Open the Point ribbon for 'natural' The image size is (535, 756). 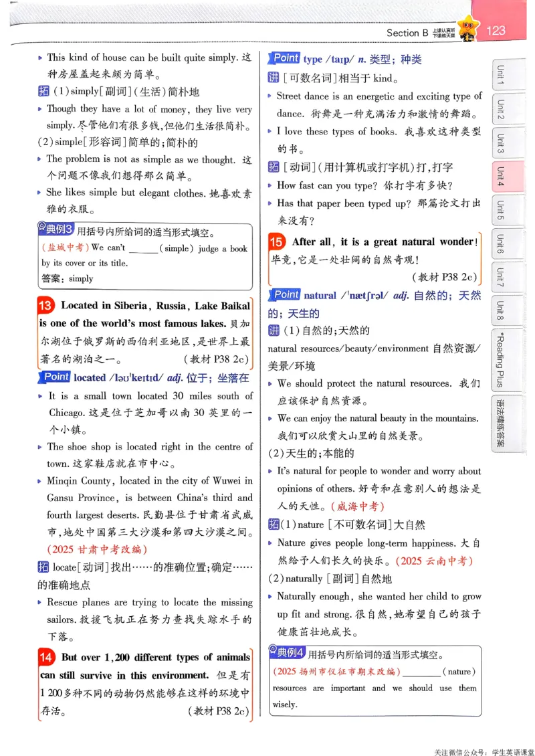286,294
